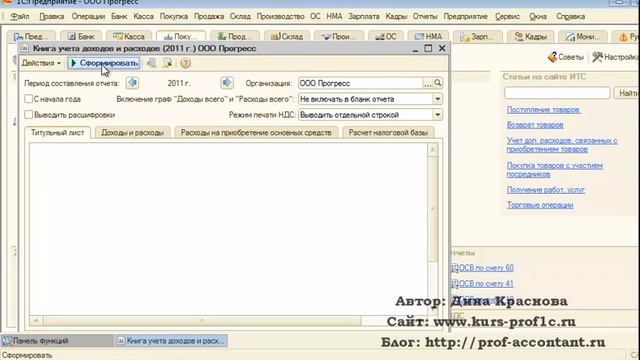Open the Отчеты menu
640x360 pixels.
click(424, 16)
